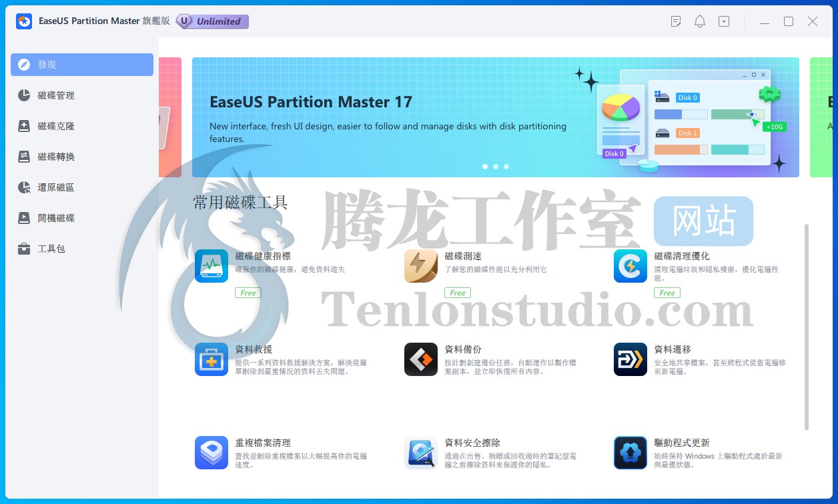Open the 磁碟清理優化 tool icon

(631, 266)
